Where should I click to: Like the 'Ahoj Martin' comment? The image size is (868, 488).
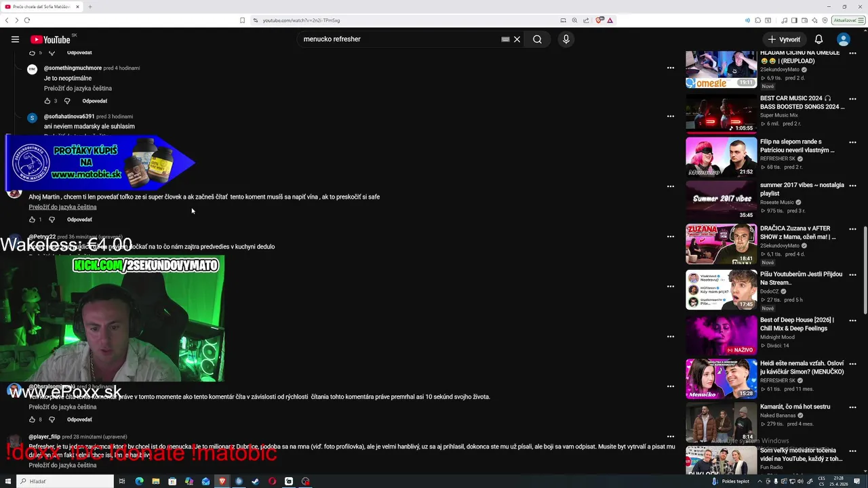coord(32,220)
